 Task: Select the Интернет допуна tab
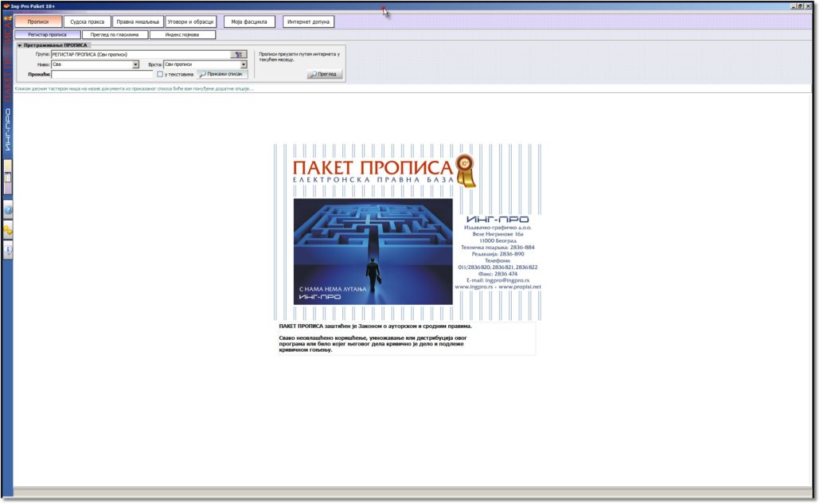point(309,22)
